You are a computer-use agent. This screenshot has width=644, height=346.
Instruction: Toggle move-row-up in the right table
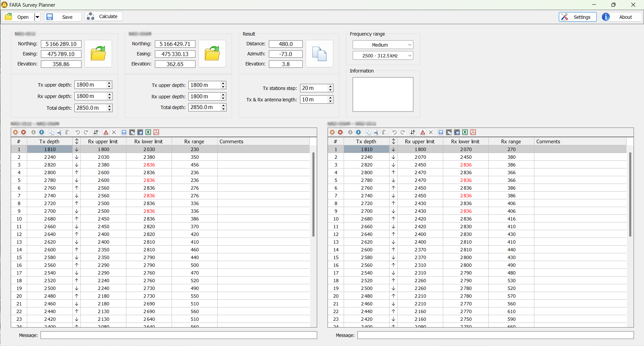coord(350,132)
